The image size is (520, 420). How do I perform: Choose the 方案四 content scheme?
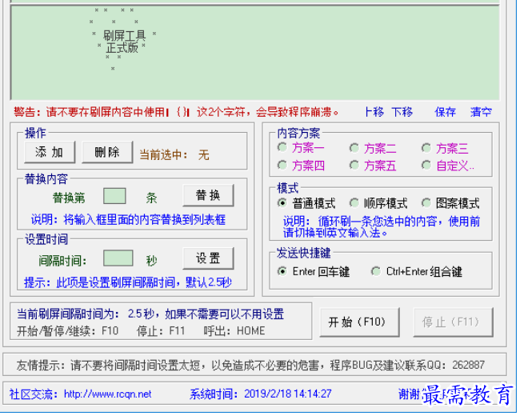tap(282, 166)
